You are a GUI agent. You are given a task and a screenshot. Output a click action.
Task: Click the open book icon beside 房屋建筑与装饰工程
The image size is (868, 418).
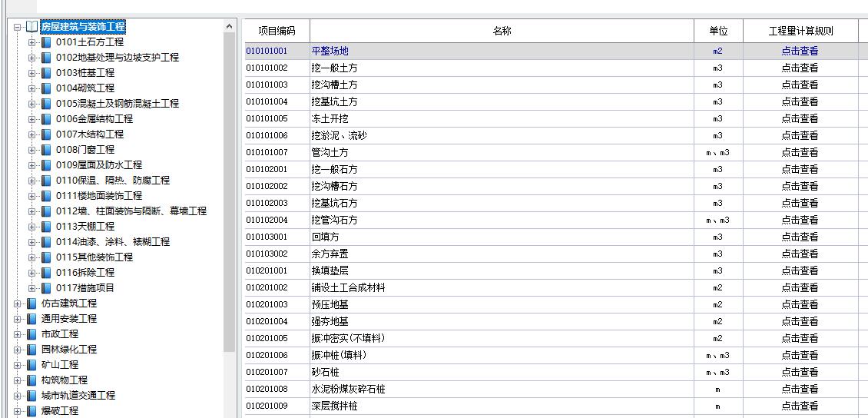click(x=31, y=27)
